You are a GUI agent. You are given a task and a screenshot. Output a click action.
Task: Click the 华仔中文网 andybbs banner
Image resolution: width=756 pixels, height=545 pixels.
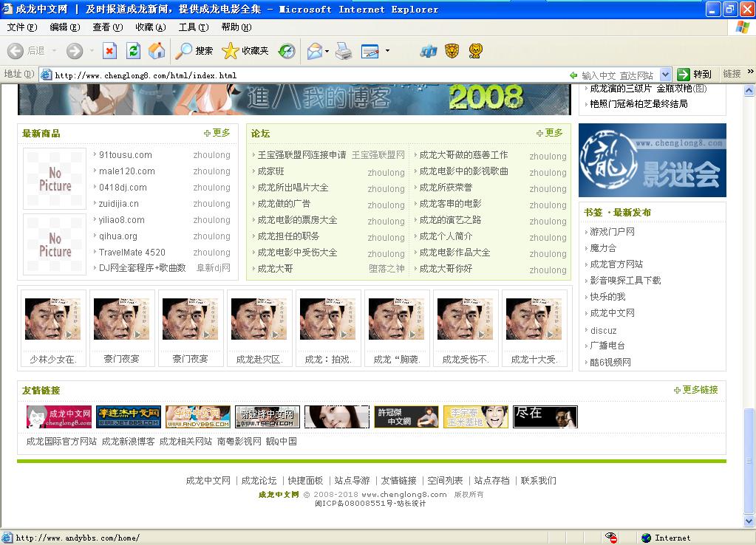click(197, 417)
